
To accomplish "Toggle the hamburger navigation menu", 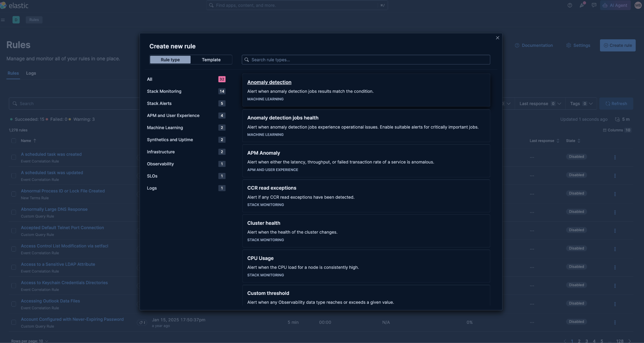I will (3, 20).
